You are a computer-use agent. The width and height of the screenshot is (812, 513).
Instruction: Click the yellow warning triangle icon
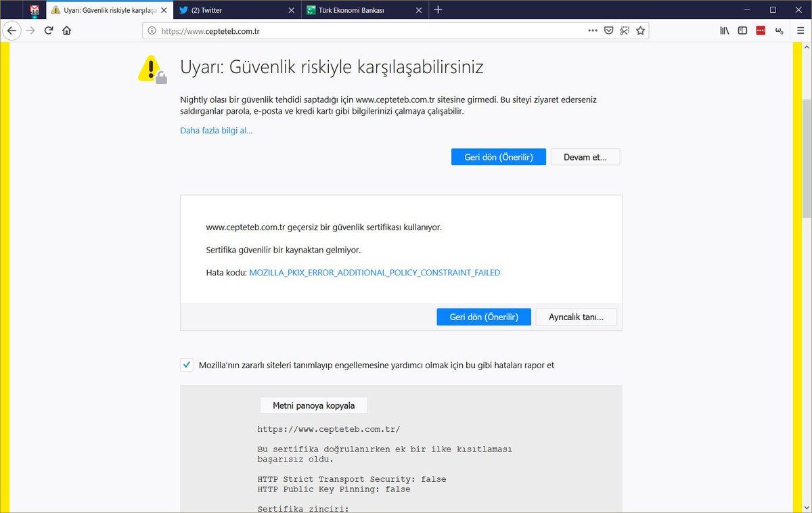(x=152, y=70)
